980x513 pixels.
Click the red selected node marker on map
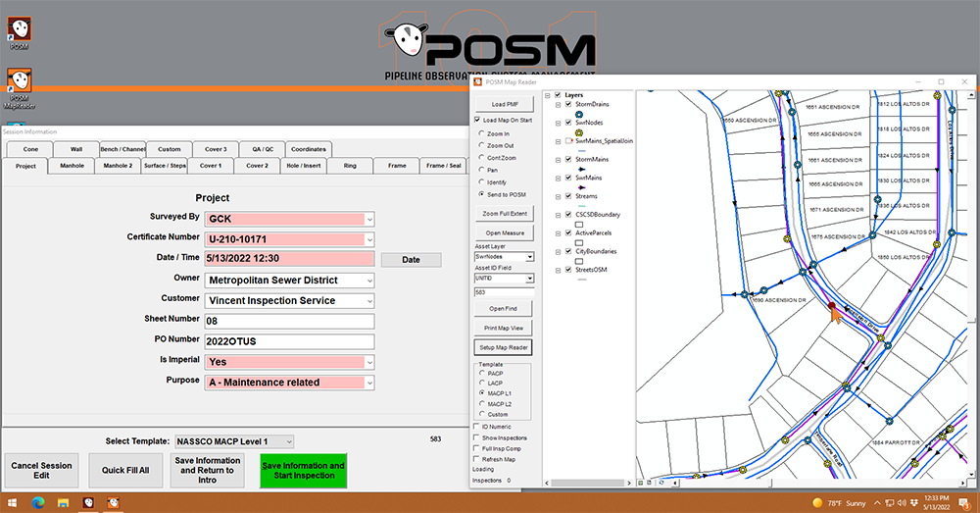pos(831,306)
